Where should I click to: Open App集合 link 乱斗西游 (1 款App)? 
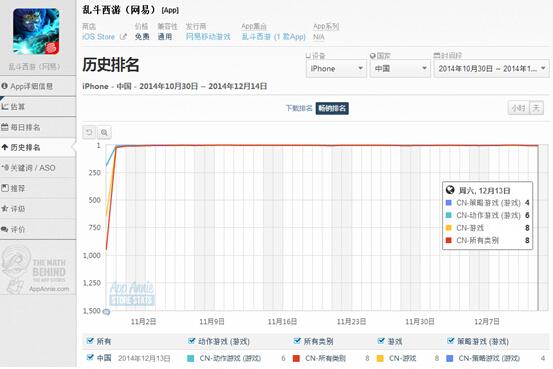[274, 37]
